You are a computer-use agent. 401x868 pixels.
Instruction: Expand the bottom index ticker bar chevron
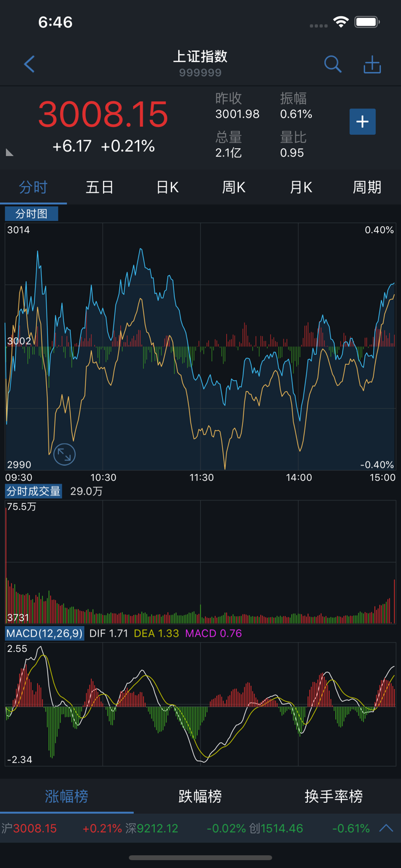coord(386,828)
